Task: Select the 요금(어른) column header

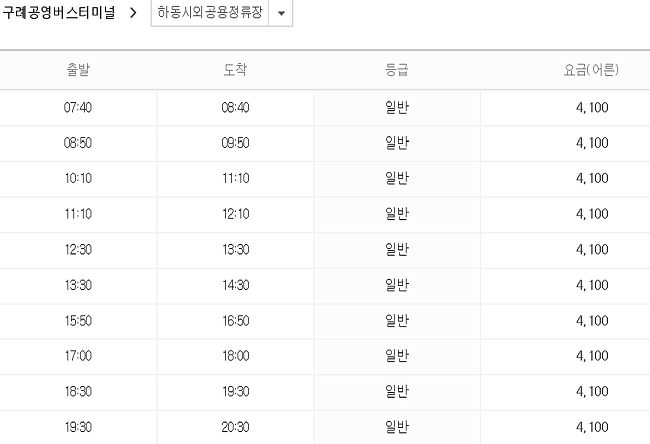Action: [x=591, y=69]
